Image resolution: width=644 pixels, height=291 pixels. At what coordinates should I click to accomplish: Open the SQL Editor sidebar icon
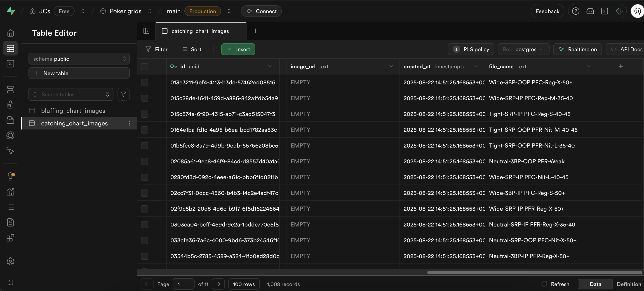tap(10, 64)
